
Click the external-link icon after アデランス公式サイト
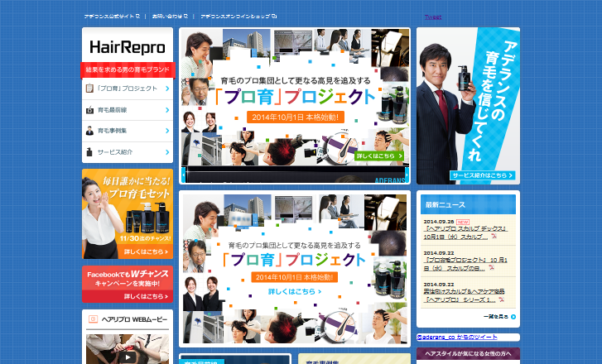click(x=137, y=16)
